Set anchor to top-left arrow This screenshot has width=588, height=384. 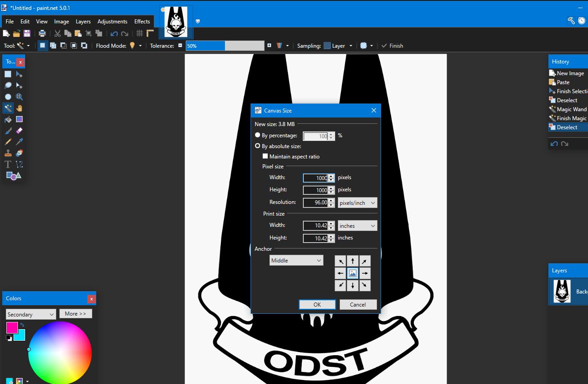pos(341,261)
